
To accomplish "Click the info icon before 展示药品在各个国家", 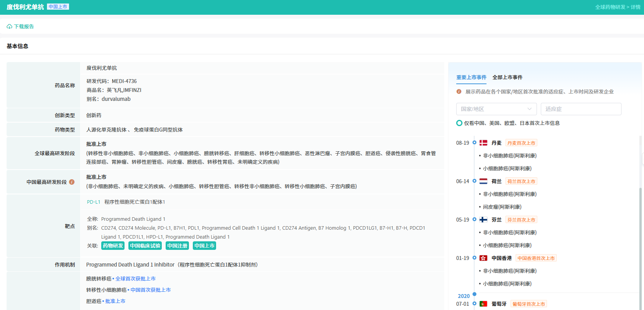I will coord(459,92).
